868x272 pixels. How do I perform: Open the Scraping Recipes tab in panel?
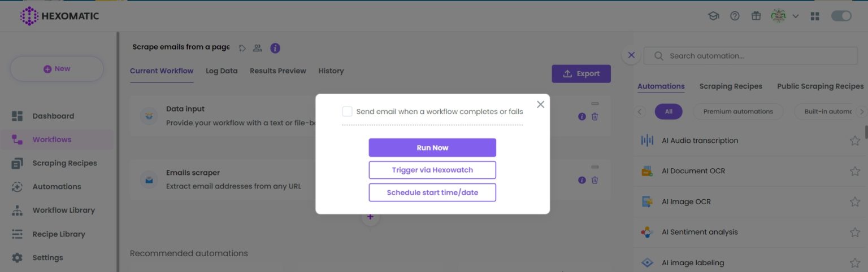point(731,86)
